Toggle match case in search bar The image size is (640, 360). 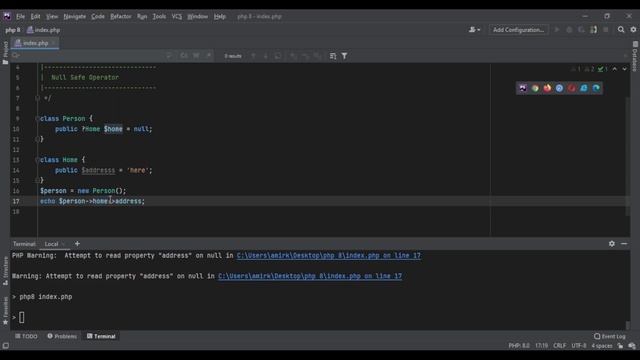tap(184, 56)
